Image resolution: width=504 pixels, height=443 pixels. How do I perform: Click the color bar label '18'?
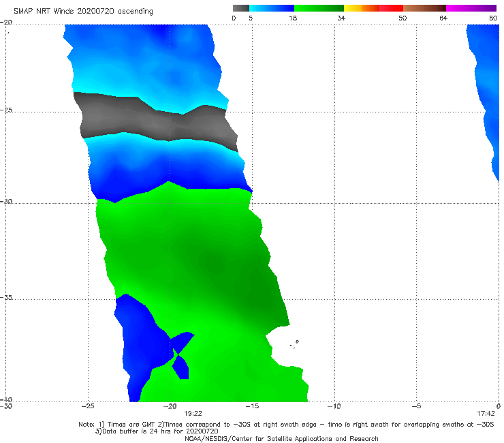(x=293, y=18)
